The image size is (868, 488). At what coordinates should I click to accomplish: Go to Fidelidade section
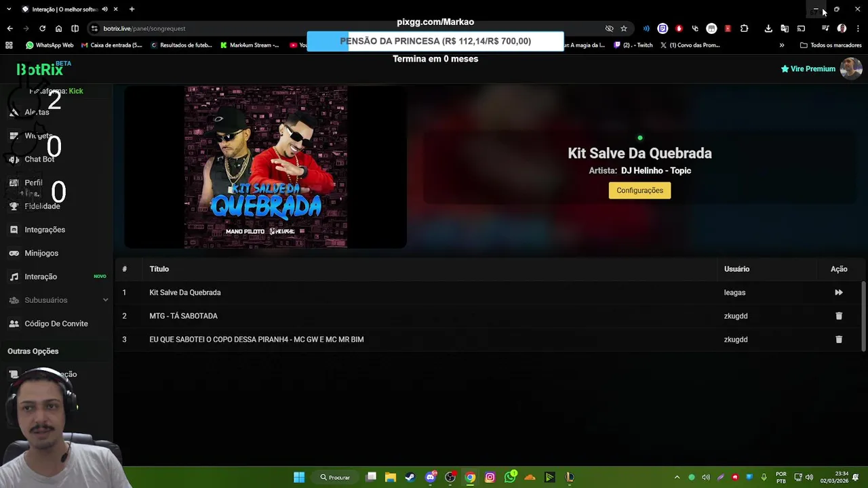point(42,206)
